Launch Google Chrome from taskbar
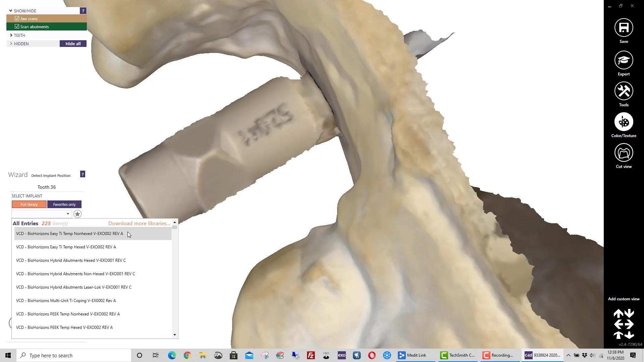This screenshot has height=362, width=644. pyautogui.click(x=187, y=355)
